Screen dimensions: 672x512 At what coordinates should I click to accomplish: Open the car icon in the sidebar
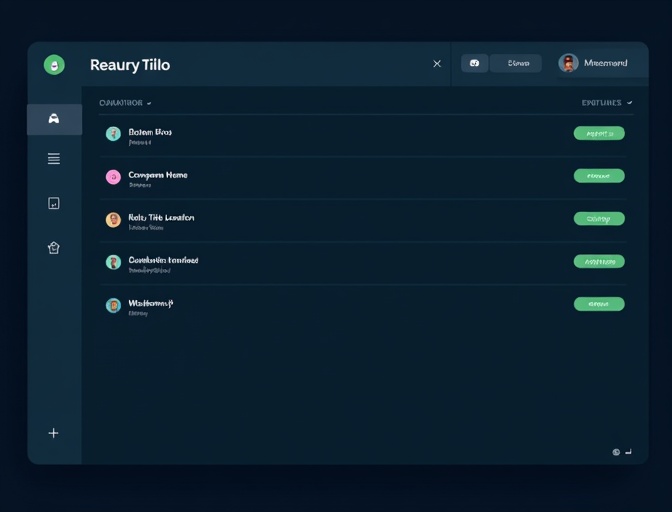point(54,119)
